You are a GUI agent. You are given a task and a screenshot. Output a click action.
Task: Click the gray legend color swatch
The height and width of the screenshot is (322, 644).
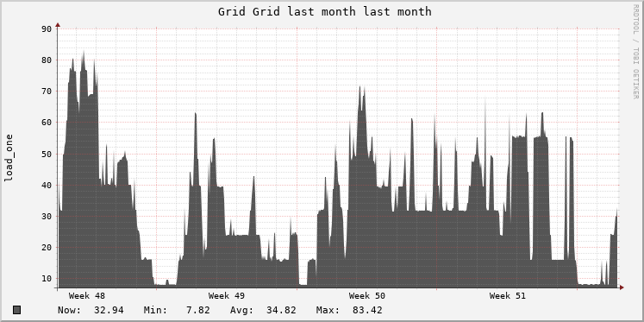17,310
